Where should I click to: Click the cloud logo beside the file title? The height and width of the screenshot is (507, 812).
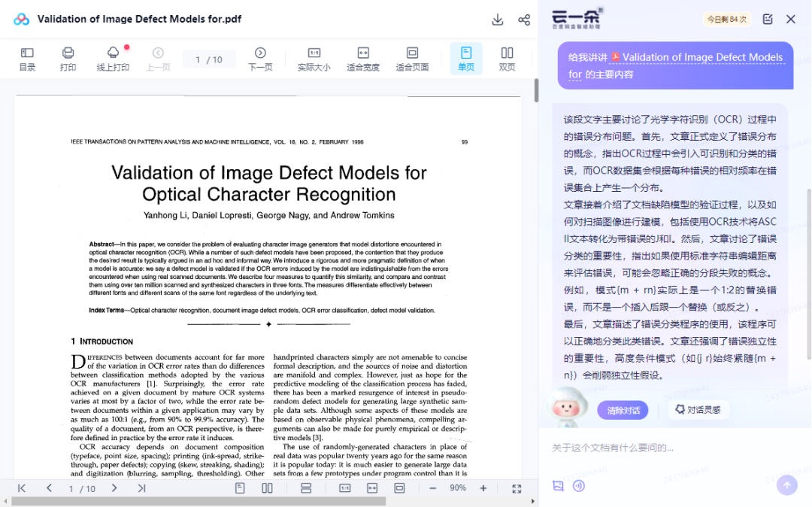[x=21, y=20]
